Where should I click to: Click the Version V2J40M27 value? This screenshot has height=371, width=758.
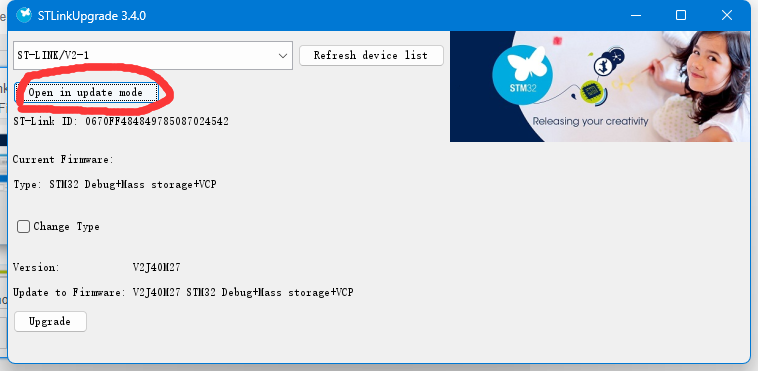point(157,267)
